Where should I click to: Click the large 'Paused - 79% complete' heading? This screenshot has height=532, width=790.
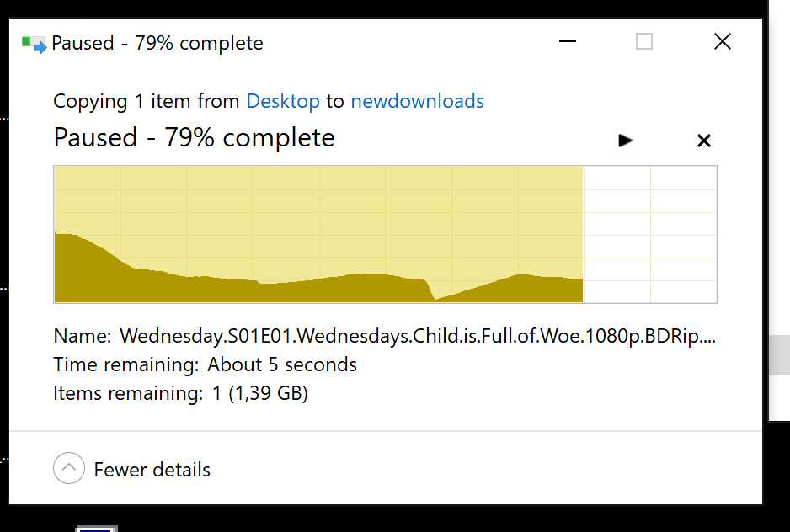click(x=194, y=137)
